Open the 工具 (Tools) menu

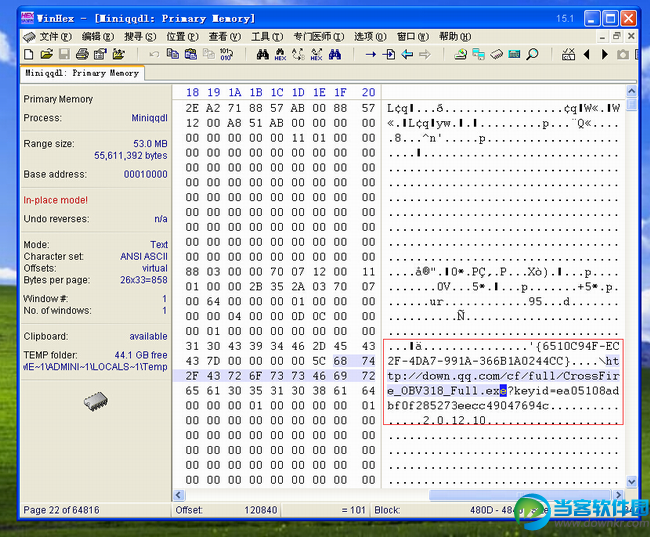tap(265, 37)
